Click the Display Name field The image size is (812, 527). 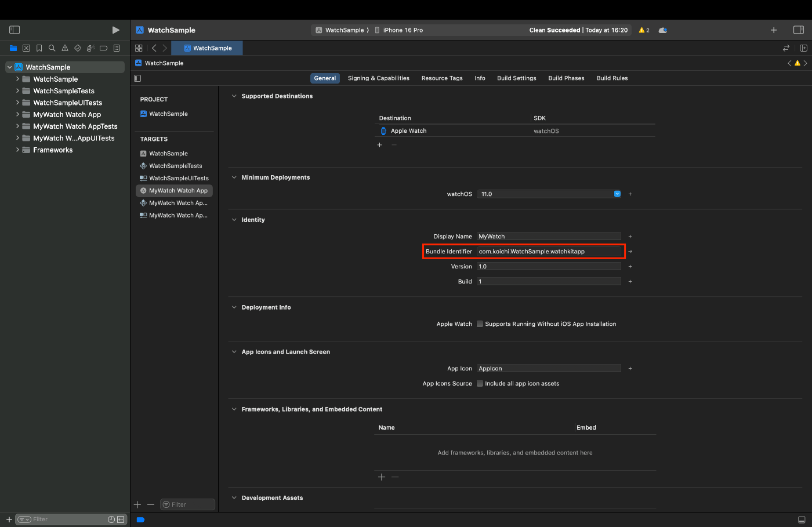549,237
